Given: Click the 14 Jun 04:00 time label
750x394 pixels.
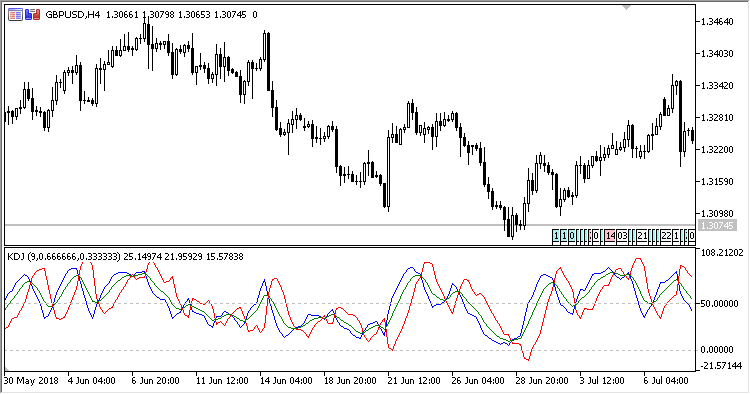Looking at the screenshot, I should click(x=286, y=381).
